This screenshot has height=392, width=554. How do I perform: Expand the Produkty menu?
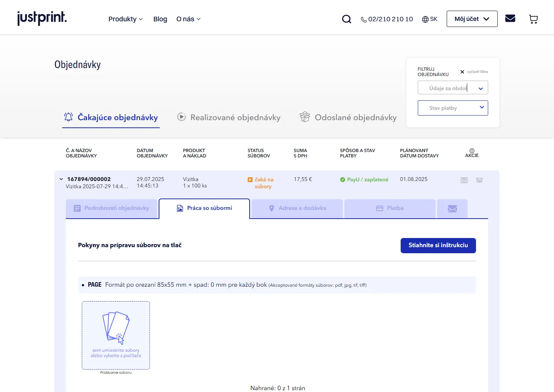[x=125, y=19]
